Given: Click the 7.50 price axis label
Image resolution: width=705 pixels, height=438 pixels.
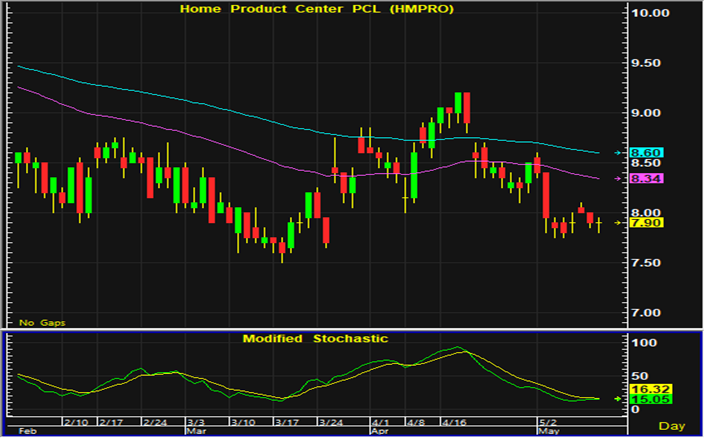Looking at the screenshot, I should [646, 263].
